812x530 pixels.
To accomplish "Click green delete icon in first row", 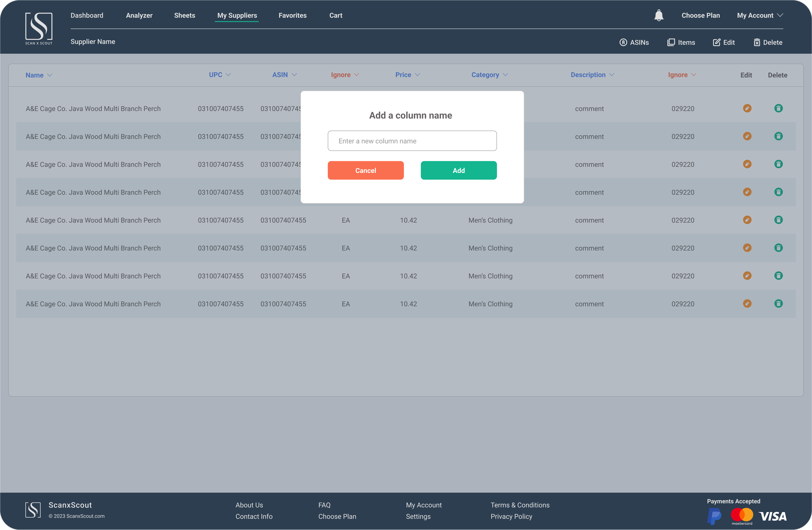I will tap(778, 108).
